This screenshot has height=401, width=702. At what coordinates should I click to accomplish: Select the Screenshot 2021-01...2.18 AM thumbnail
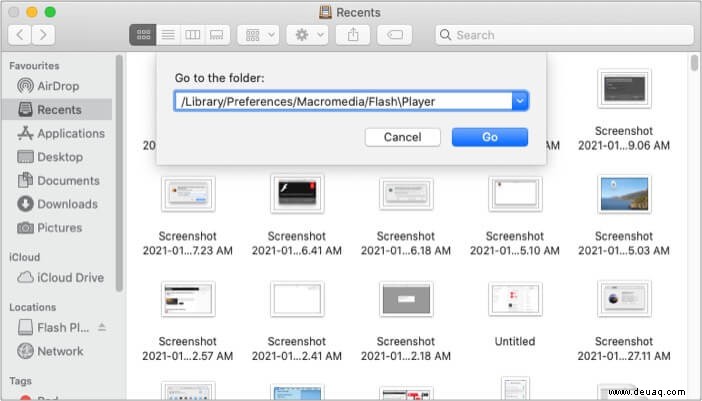(406, 299)
